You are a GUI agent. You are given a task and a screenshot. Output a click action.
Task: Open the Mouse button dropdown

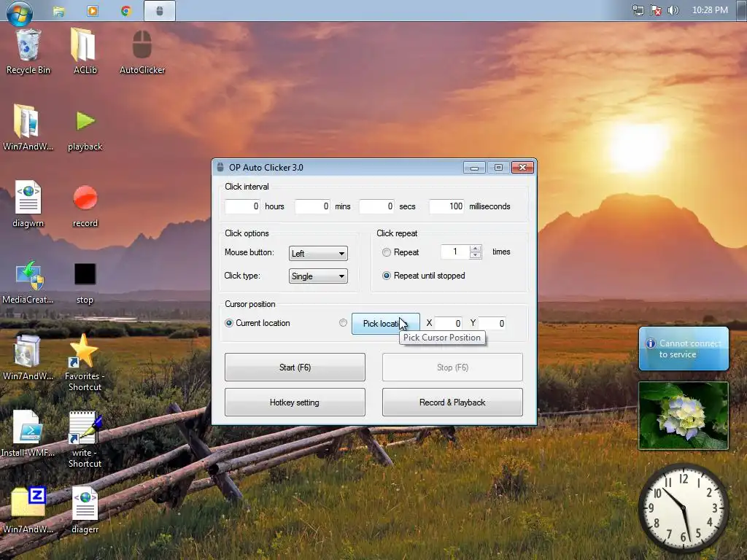318,253
